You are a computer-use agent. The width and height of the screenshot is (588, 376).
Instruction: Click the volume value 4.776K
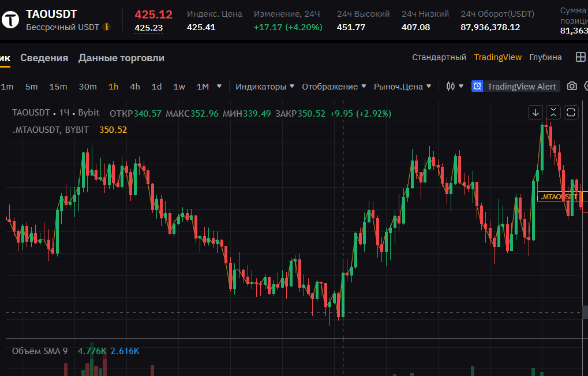pos(92,351)
